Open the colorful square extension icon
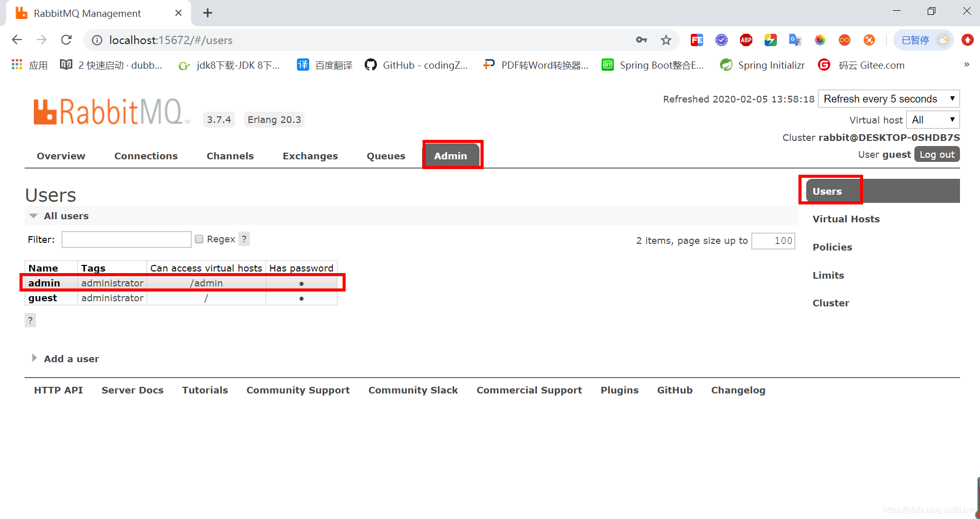The width and height of the screenshot is (980, 519). tap(770, 40)
